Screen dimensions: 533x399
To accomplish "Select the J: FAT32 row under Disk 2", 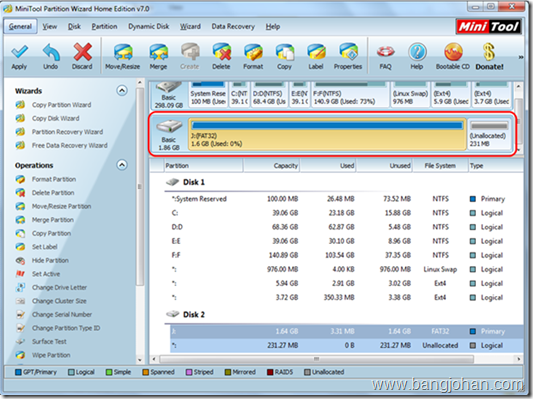I will click(x=346, y=331).
